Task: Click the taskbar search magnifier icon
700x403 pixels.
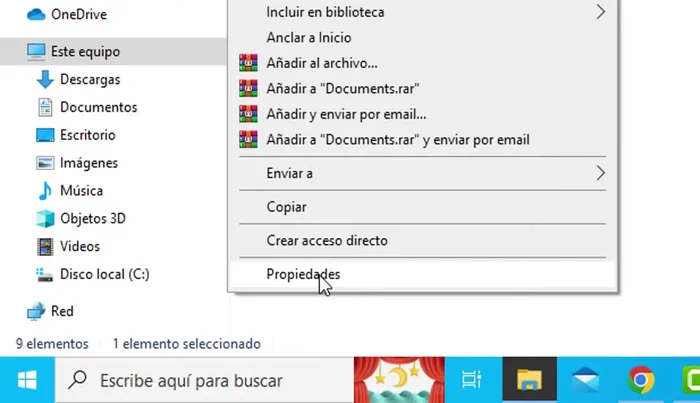Action: pyautogui.click(x=78, y=380)
